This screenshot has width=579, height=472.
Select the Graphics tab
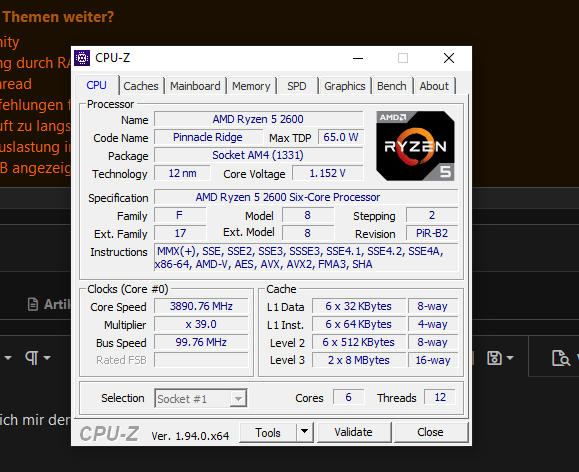(x=345, y=86)
